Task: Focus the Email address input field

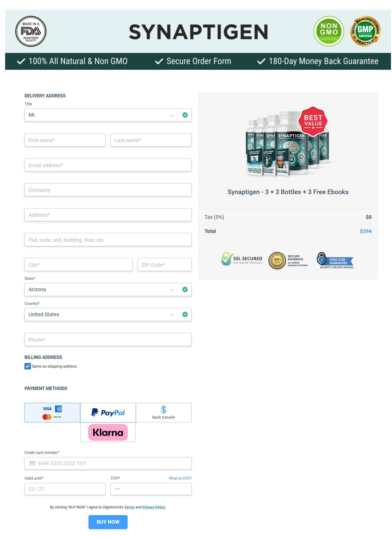Action: pos(108,165)
